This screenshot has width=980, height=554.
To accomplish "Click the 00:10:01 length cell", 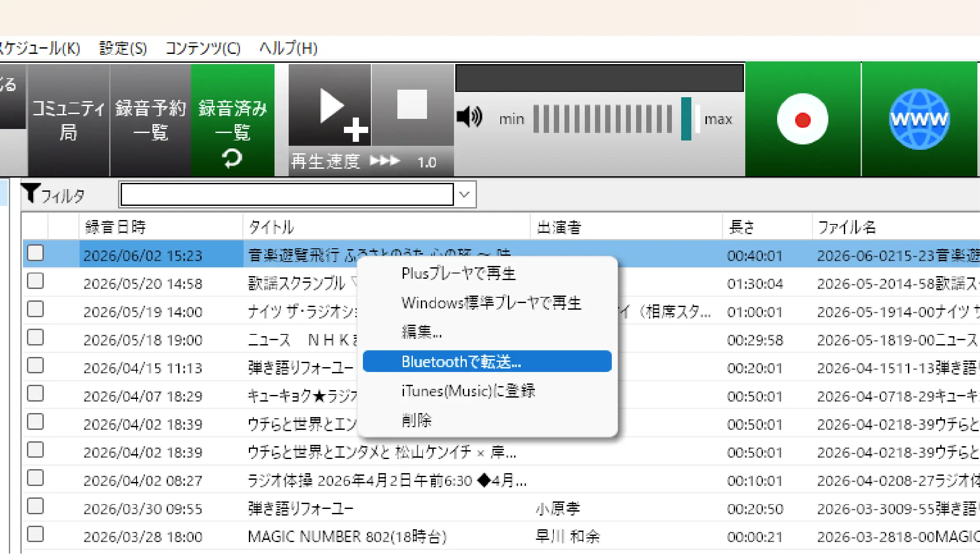I will point(755,481).
